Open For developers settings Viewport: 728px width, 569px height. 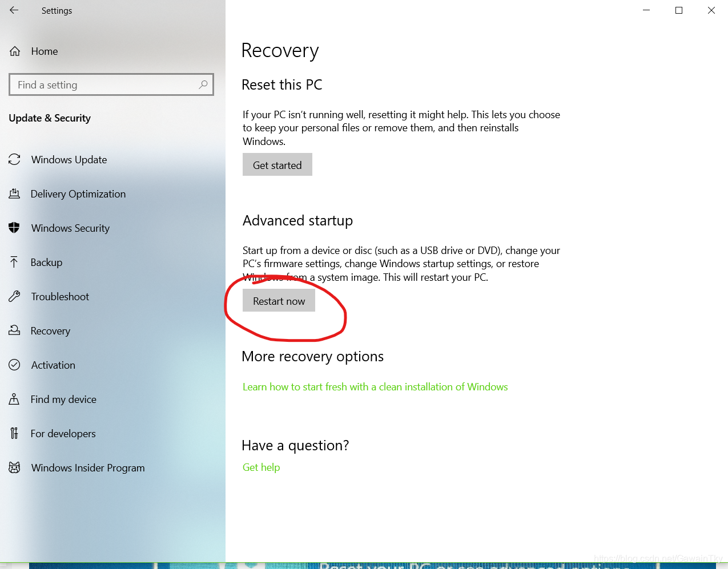pos(63,434)
